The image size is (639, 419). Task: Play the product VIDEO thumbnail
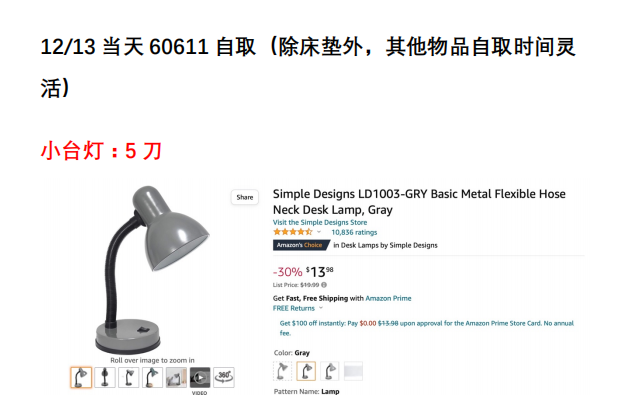click(x=200, y=377)
